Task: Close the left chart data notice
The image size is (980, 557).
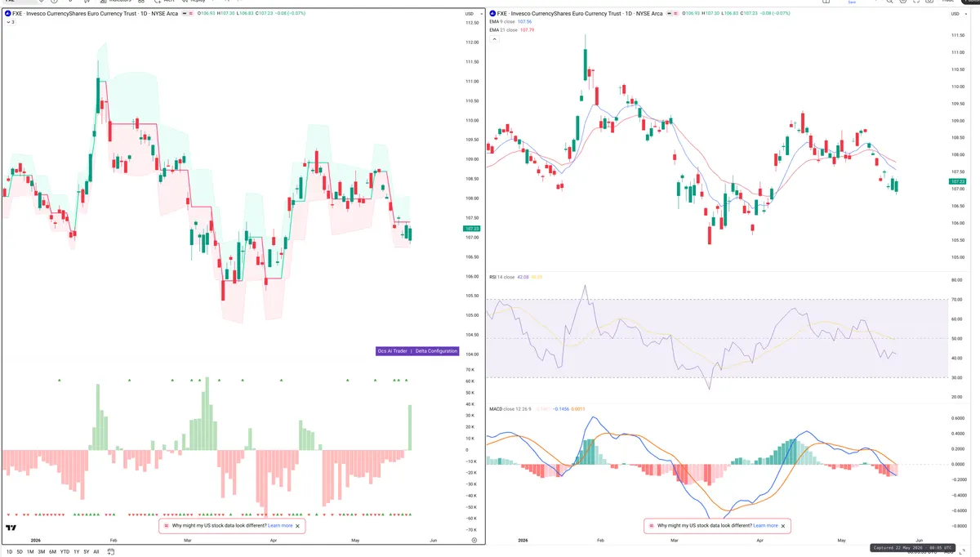Action: pos(298,526)
